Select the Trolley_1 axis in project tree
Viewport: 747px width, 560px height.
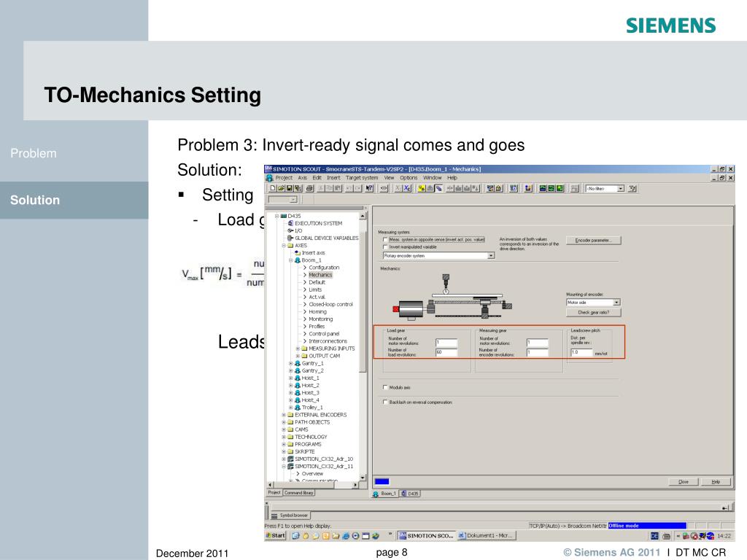coord(312,408)
